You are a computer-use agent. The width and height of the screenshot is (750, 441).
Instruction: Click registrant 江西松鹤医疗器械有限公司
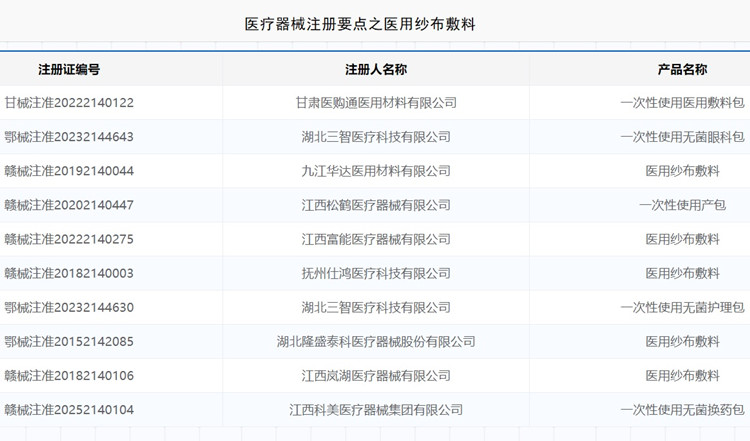point(376,205)
